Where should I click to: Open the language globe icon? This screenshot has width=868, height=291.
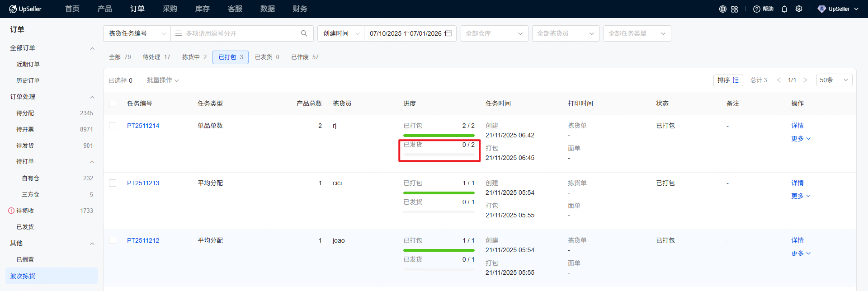point(722,9)
